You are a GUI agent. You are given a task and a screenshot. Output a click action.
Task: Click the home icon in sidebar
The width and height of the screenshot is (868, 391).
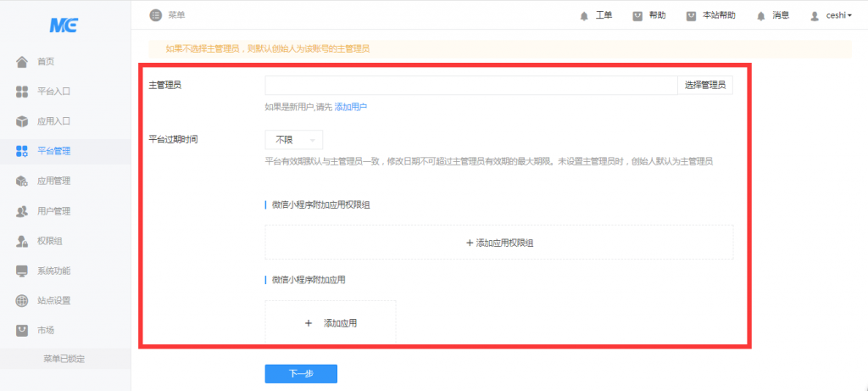[x=23, y=62]
